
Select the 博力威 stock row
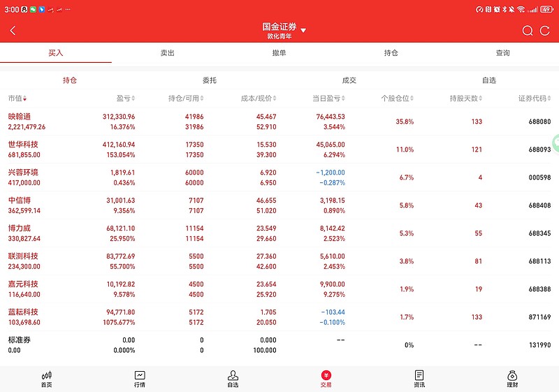(x=279, y=233)
